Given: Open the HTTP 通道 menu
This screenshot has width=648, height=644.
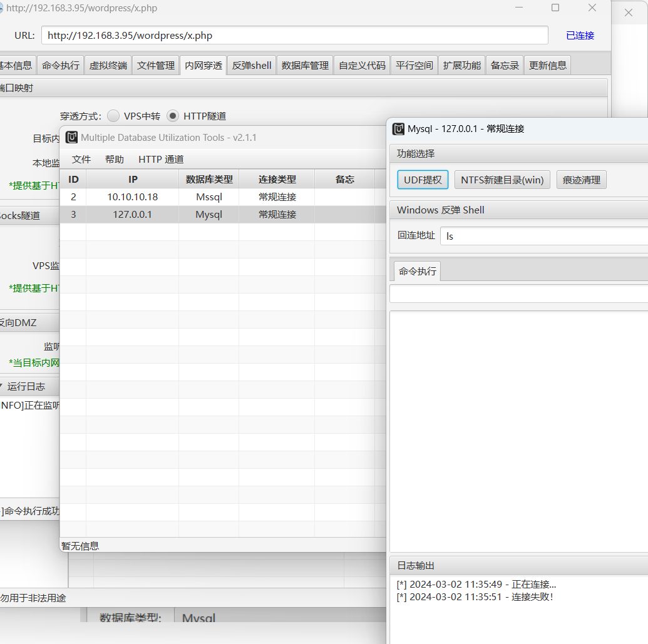Looking at the screenshot, I should click(x=161, y=160).
